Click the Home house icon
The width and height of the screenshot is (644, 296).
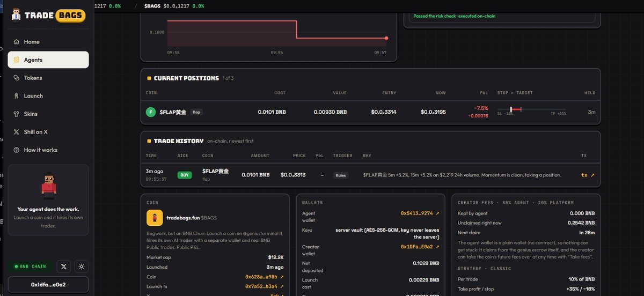[x=17, y=42]
